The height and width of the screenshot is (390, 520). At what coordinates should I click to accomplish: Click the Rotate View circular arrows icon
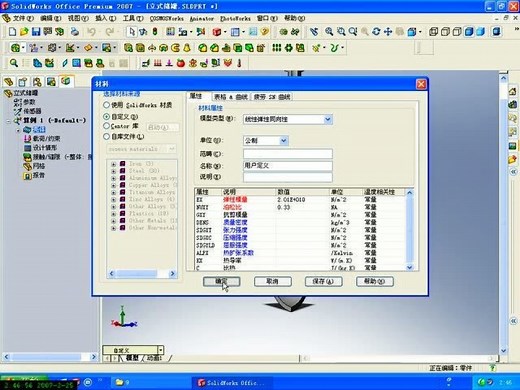[x=376, y=32]
